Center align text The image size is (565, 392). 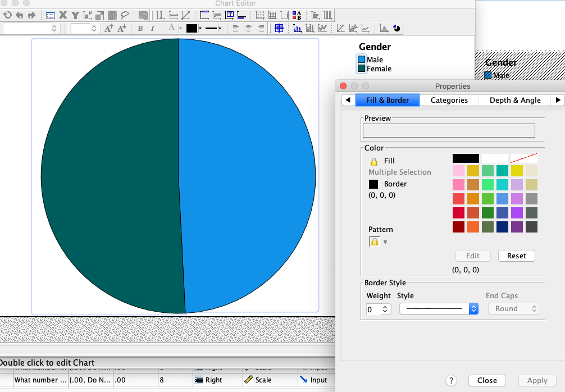tap(248, 29)
